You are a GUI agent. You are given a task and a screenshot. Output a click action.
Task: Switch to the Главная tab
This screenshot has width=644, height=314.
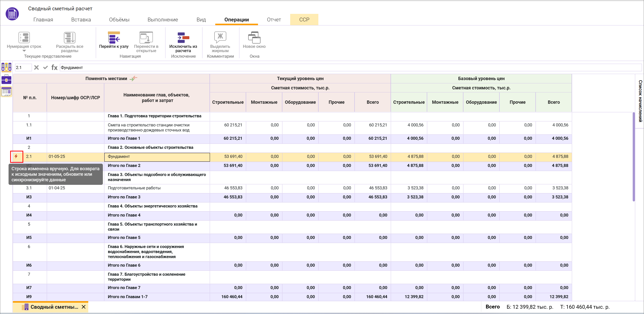point(43,20)
